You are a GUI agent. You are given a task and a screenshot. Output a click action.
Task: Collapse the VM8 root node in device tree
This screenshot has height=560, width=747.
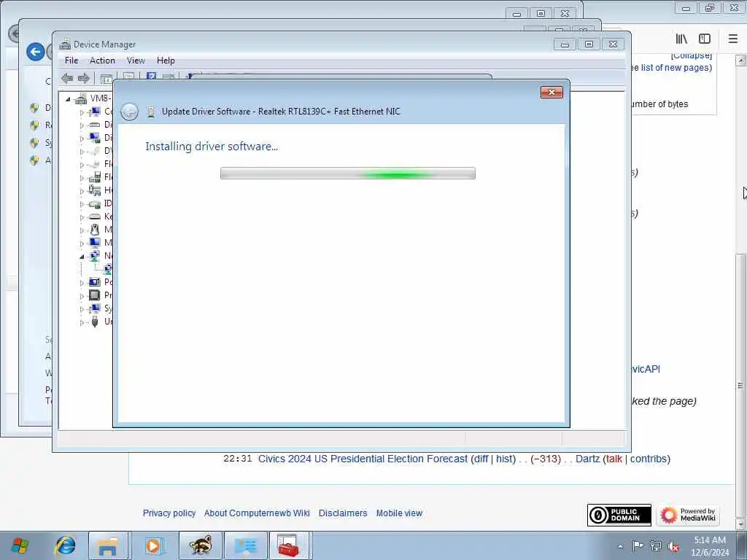coord(68,99)
